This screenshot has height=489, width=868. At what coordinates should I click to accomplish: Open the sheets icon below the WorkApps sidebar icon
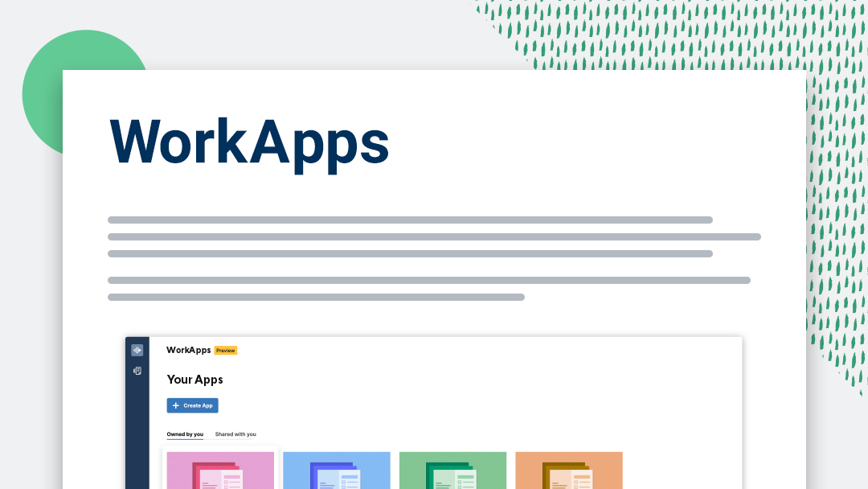[137, 371]
